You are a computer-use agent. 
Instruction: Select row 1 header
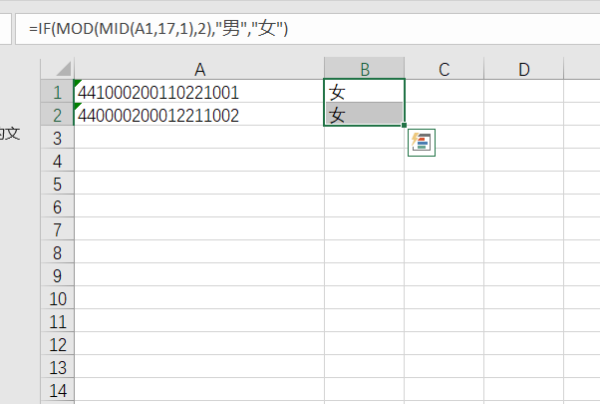(x=57, y=92)
